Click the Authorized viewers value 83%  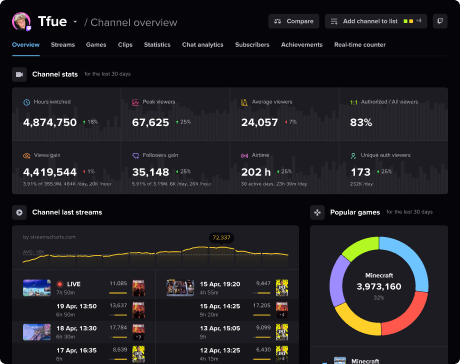pos(361,122)
